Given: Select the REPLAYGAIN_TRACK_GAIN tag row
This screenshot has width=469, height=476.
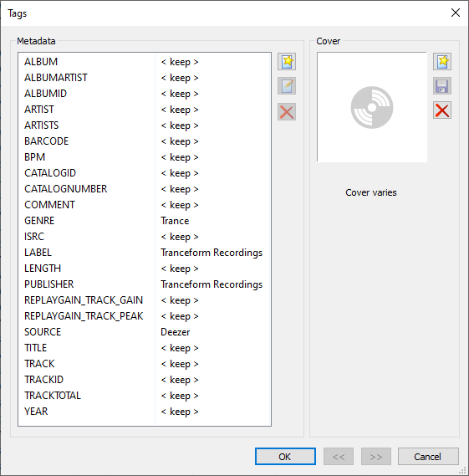Looking at the screenshot, I should point(145,300).
